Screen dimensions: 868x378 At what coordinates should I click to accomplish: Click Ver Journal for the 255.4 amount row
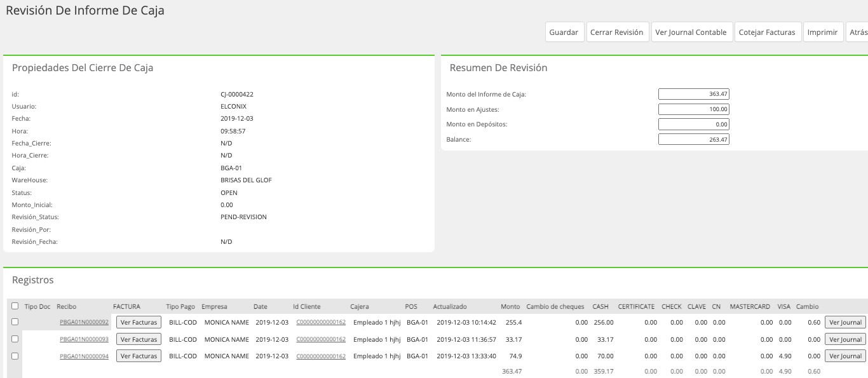tap(845, 322)
